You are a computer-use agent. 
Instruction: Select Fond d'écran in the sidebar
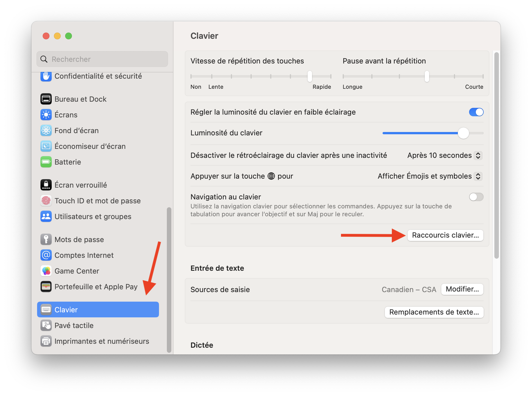98,131
